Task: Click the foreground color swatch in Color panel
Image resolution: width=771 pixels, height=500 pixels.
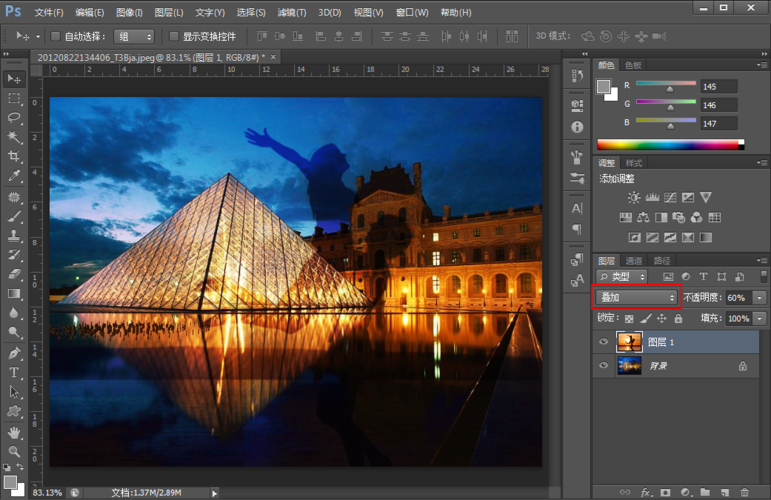Action: [x=603, y=87]
